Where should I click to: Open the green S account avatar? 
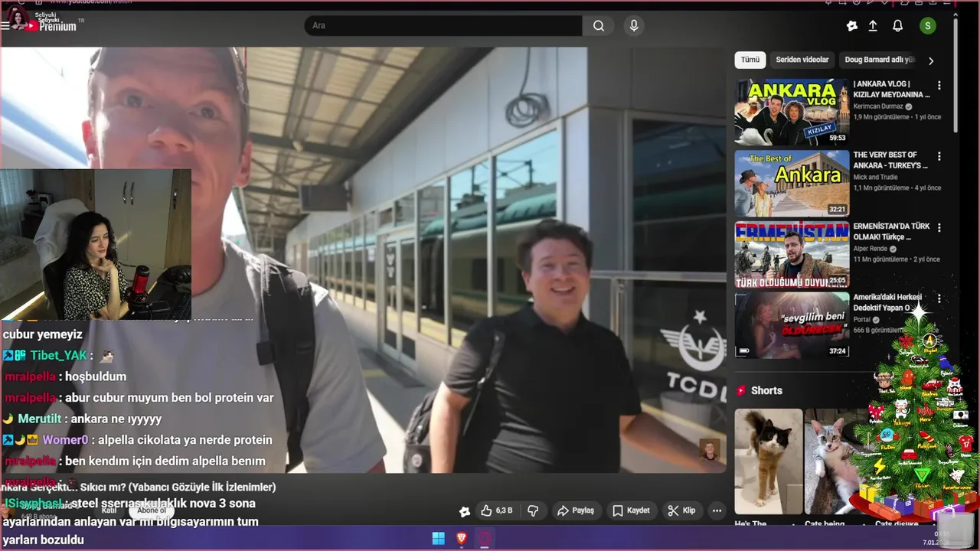(x=927, y=26)
